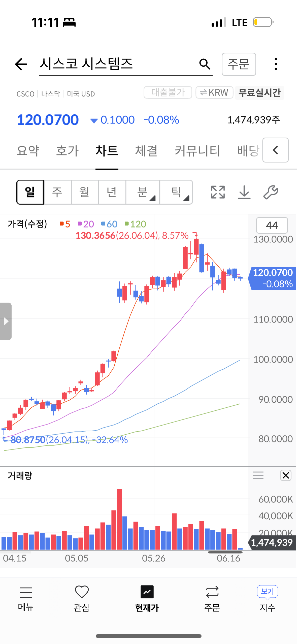
Task: Toggle the KRW currency conversion
Action: [214, 92]
